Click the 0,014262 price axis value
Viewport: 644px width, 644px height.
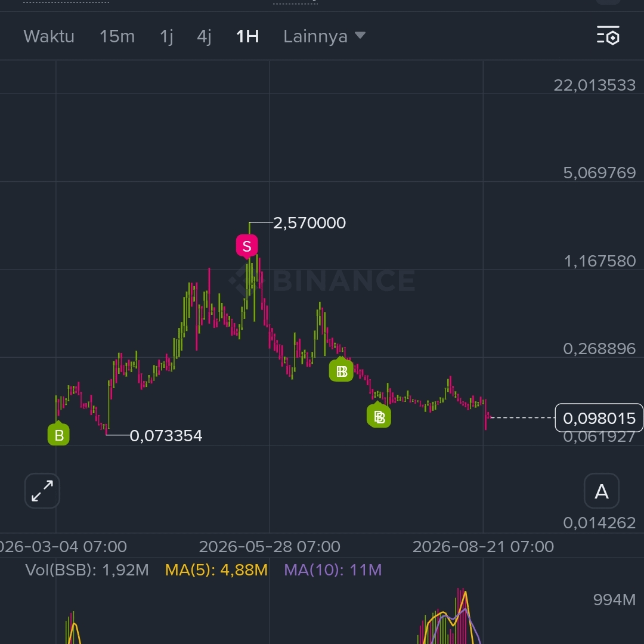(599, 523)
